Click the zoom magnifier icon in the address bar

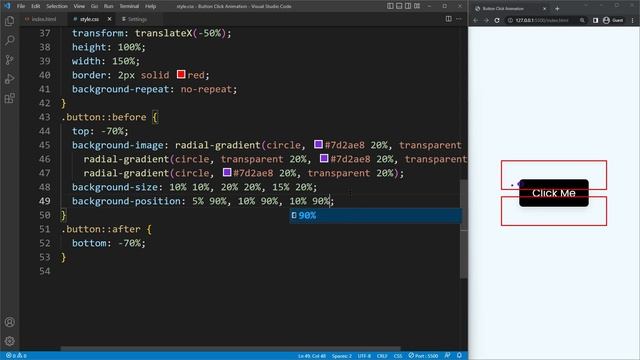coord(582,20)
